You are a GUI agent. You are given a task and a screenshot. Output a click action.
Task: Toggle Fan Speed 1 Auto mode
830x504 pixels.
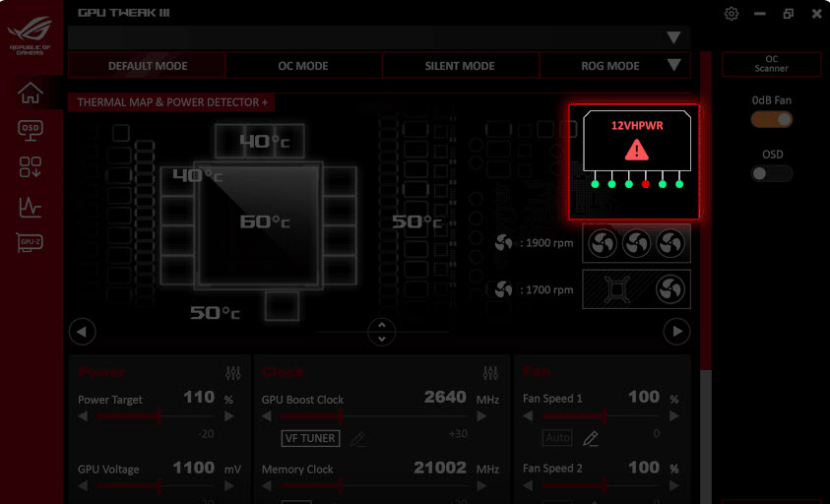click(x=558, y=438)
